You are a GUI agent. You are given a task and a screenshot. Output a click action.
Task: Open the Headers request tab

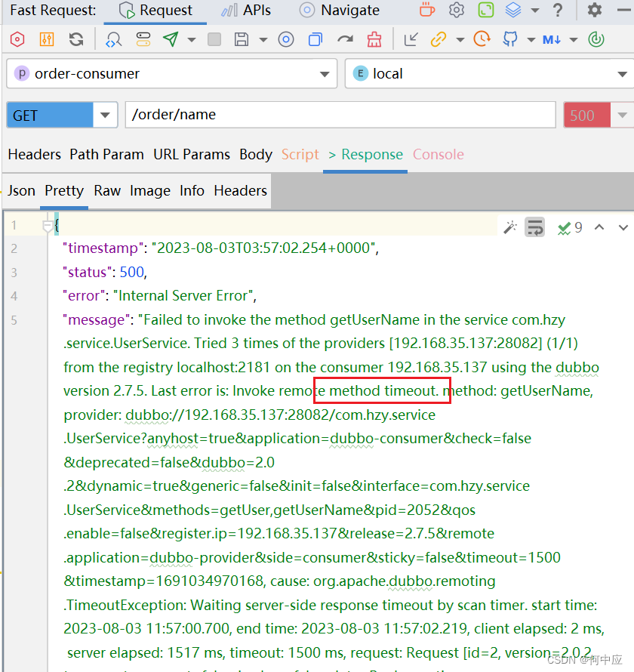pos(34,154)
